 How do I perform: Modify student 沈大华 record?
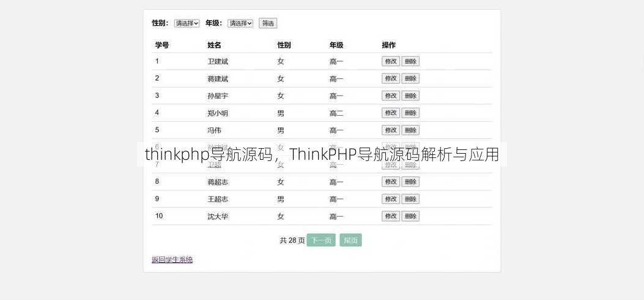[x=391, y=216]
